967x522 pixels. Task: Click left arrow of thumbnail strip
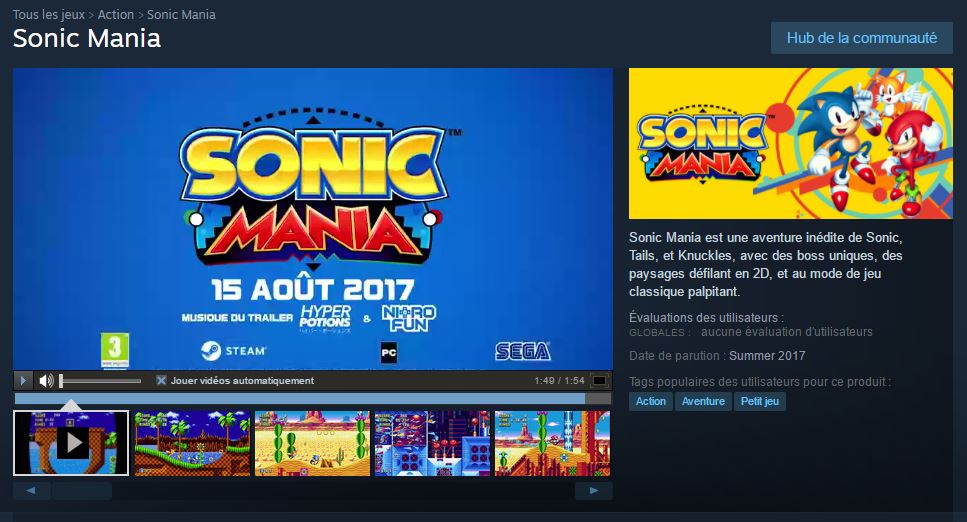click(x=31, y=491)
